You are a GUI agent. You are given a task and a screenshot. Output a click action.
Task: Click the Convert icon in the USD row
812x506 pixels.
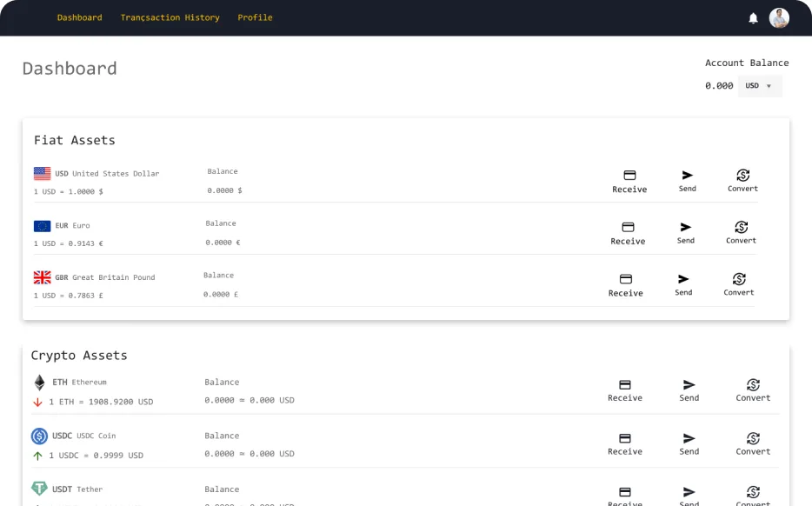point(742,175)
